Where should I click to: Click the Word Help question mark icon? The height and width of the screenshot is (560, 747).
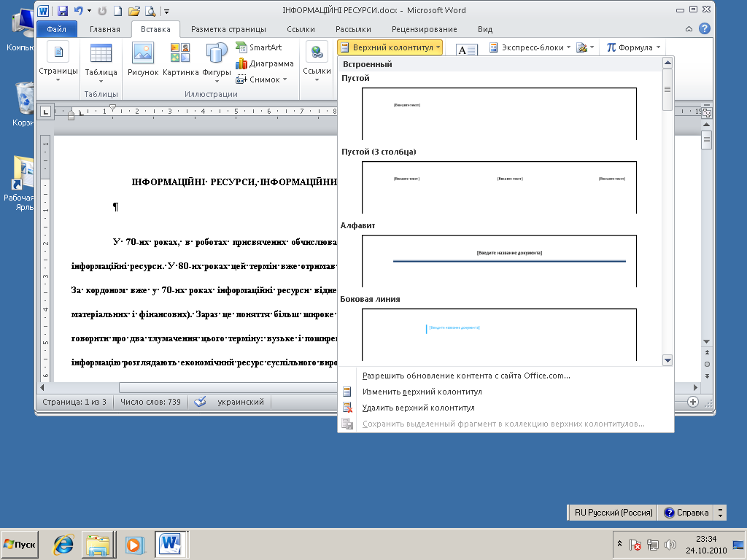(705, 28)
